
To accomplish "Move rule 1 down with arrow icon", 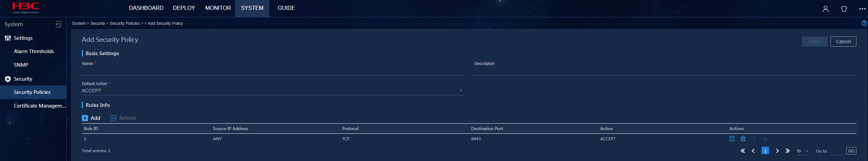I will coord(765,139).
